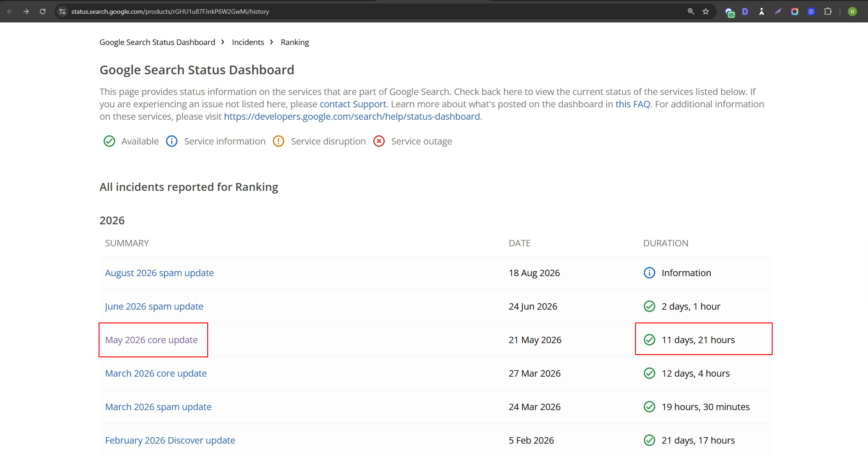This screenshot has width=868, height=456.
Task: Click the orange Service disruption legend icon
Action: point(278,141)
